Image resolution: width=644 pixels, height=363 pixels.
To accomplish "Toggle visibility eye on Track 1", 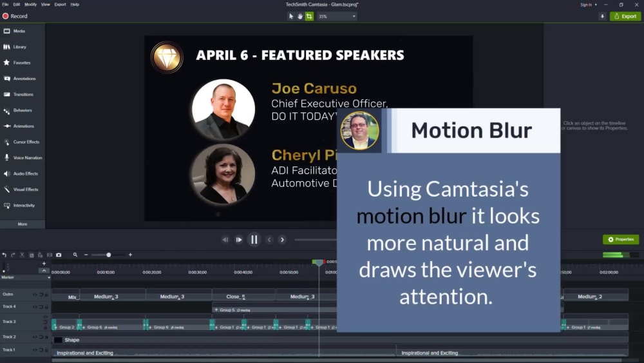I will tap(35, 350).
